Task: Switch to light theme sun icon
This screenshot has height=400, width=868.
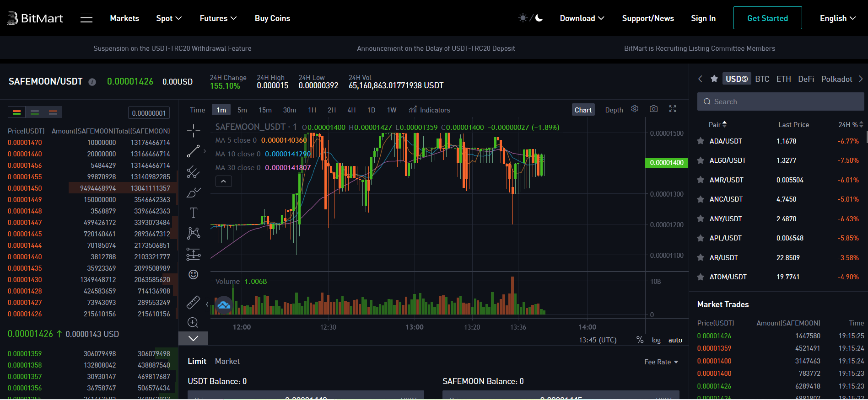Action: click(x=523, y=18)
